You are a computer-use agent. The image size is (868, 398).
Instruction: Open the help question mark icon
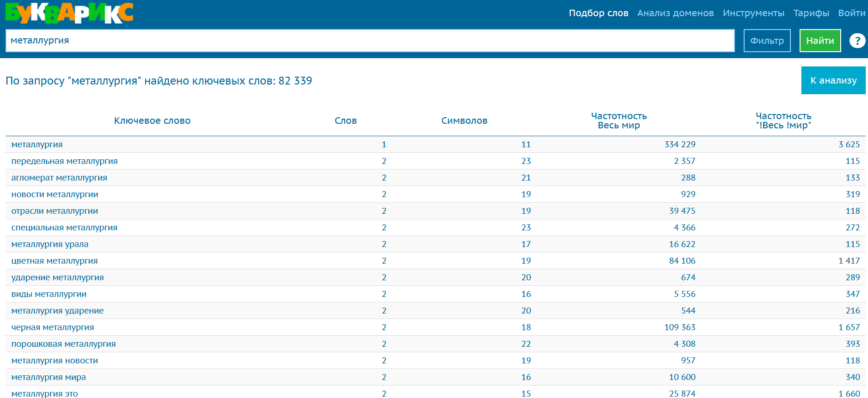857,41
